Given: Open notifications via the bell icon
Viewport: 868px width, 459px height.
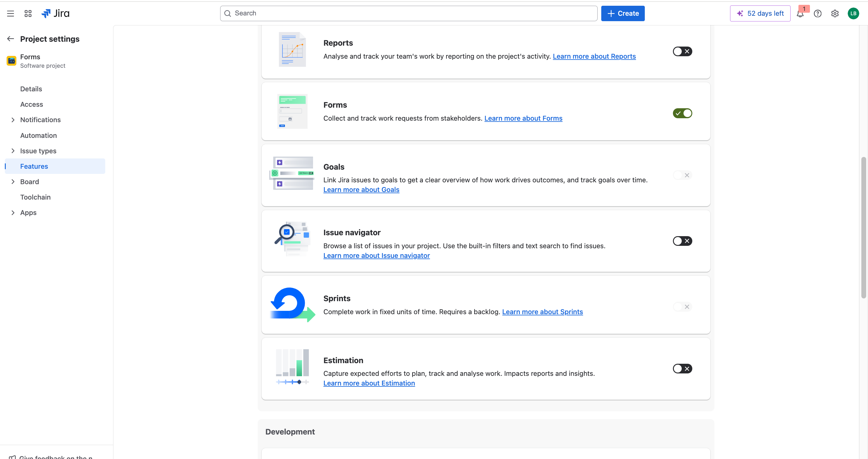Looking at the screenshot, I should 800,13.
